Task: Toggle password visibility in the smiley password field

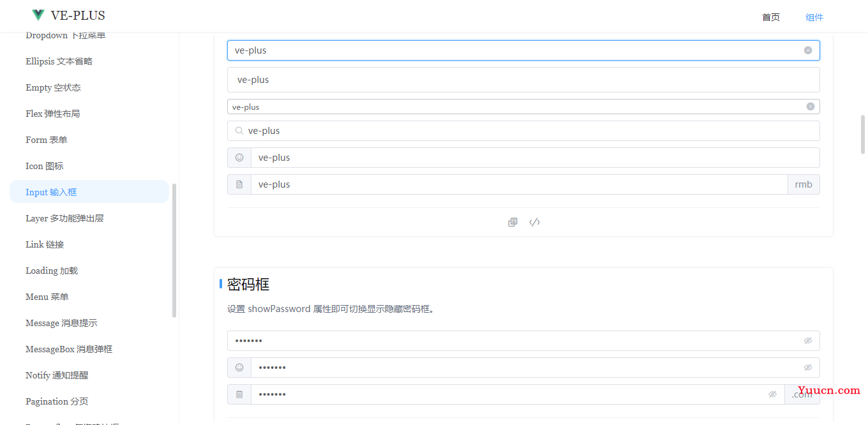Action: click(x=808, y=368)
